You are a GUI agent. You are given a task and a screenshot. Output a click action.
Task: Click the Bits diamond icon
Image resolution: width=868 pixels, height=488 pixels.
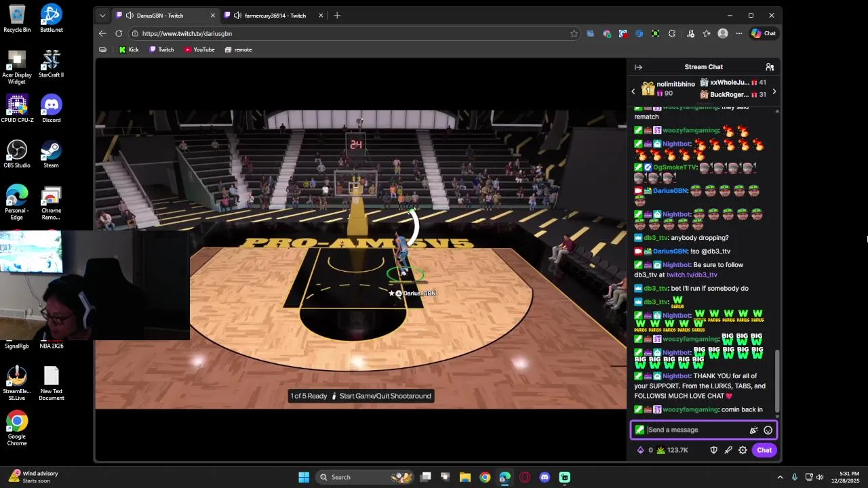tap(640, 450)
